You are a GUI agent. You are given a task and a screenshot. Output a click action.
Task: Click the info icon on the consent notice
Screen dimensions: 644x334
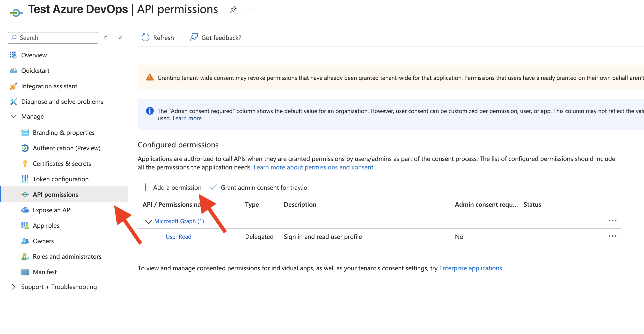(x=149, y=111)
